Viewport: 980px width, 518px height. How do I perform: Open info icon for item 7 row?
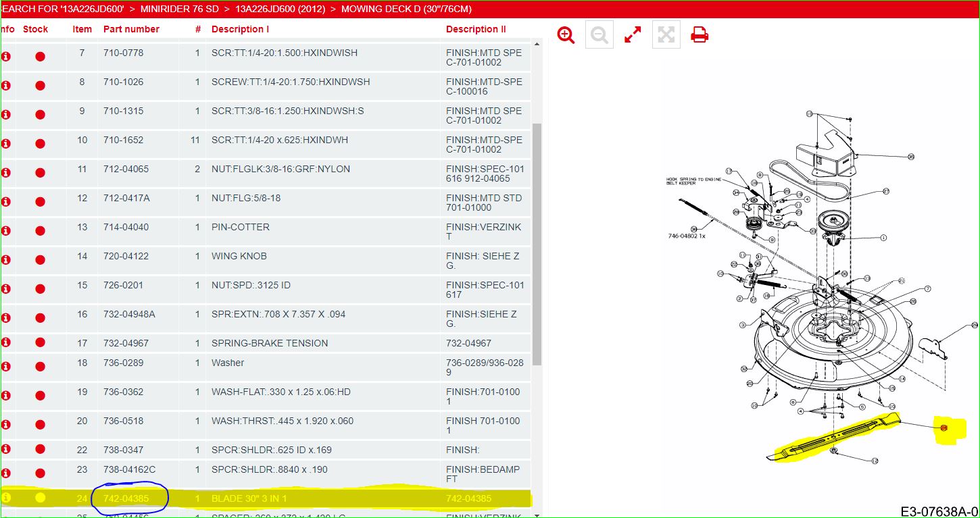(6, 57)
